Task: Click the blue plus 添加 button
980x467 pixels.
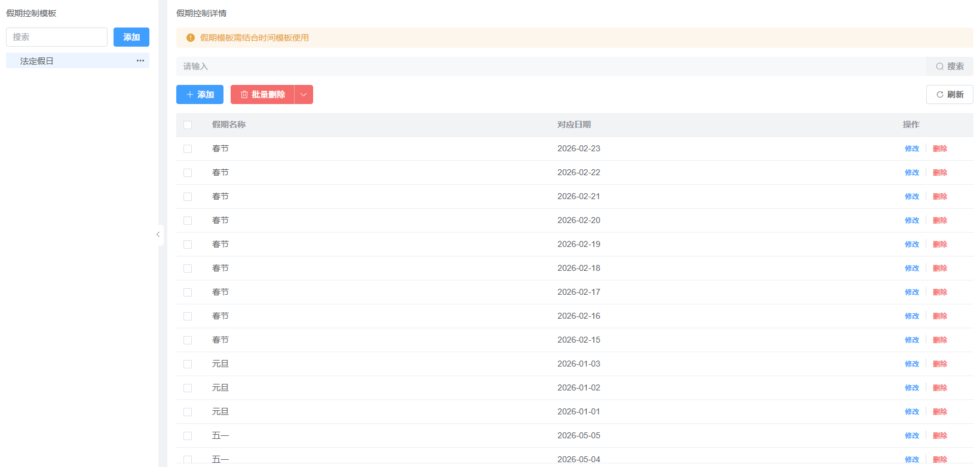Action: [200, 94]
